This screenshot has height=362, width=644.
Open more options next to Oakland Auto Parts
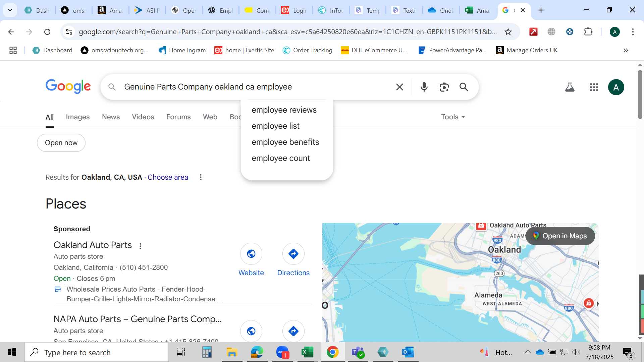coord(141,246)
